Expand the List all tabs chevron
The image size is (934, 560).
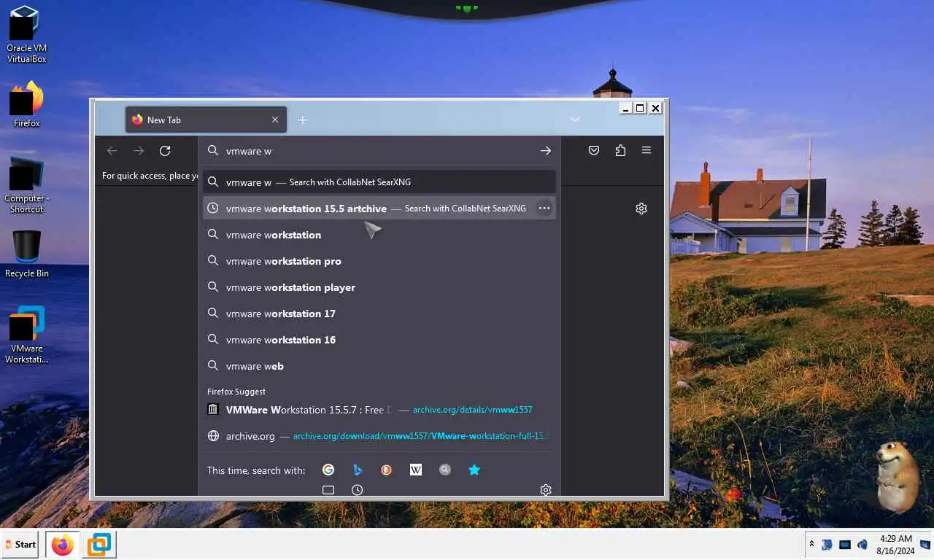point(575,120)
